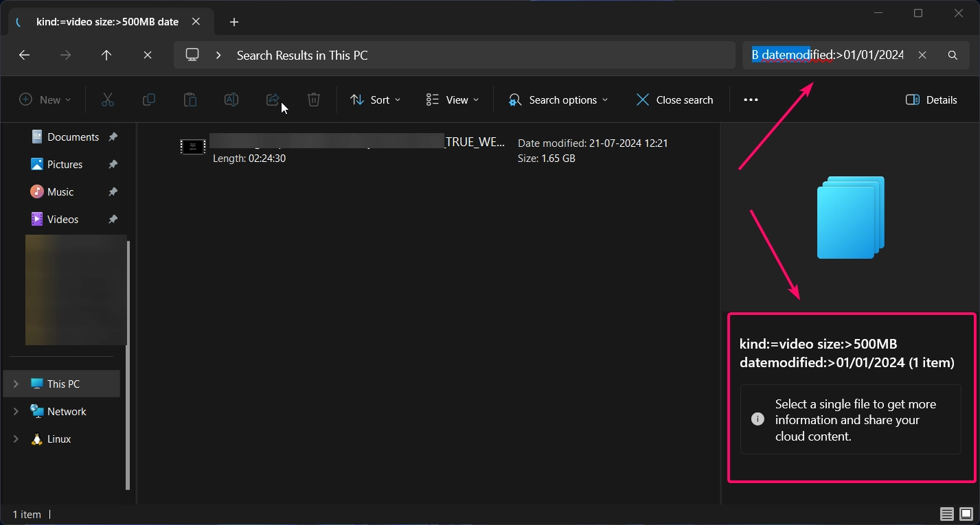
Task: Click the Delete trash icon
Action: click(314, 100)
